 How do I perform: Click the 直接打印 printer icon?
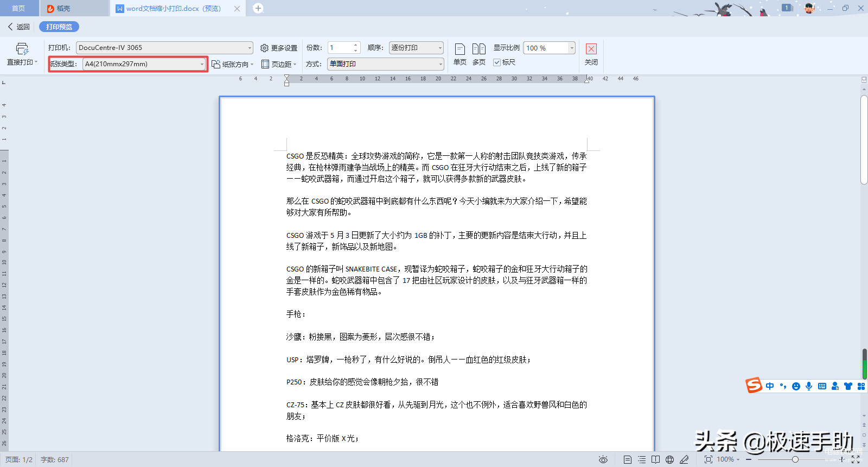(22, 49)
